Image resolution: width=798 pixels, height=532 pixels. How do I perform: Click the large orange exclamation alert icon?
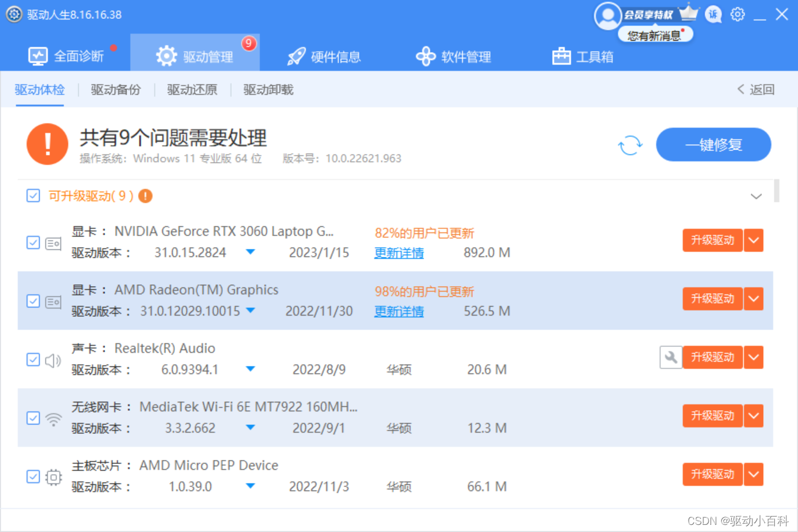[47, 144]
